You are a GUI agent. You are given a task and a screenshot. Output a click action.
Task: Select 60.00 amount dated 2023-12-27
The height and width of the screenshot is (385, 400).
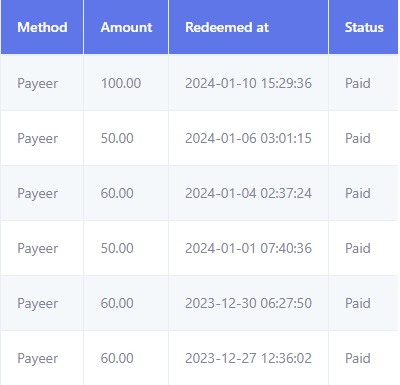pos(117,358)
